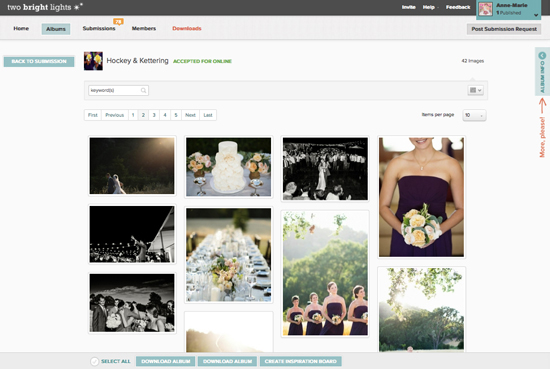The width and height of the screenshot is (550, 369).
Task: Open bridesmaid holding bouquet close-up photo
Action: tap(421, 197)
